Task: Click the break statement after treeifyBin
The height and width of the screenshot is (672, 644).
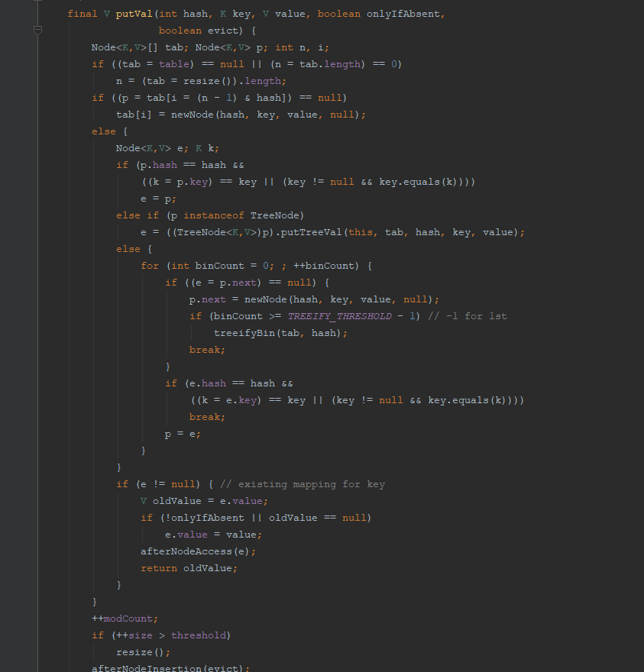Action: point(207,350)
